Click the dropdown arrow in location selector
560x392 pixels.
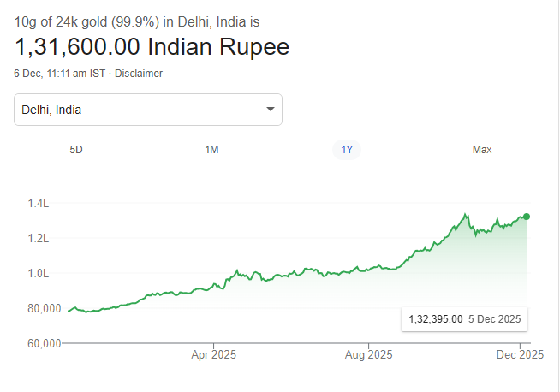271,110
